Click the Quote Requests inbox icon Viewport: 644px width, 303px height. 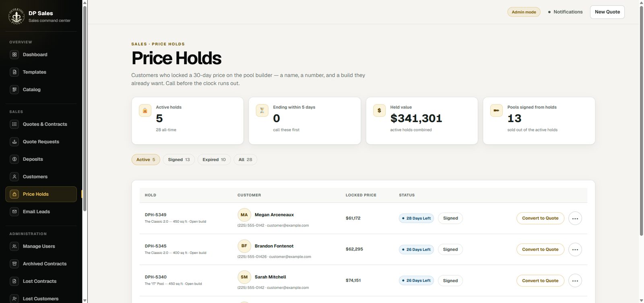click(x=14, y=141)
